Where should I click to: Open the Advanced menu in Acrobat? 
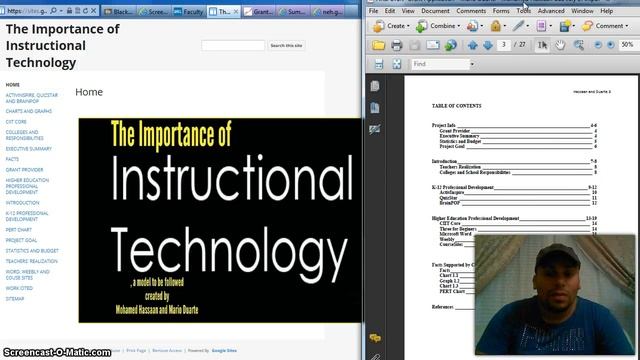click(x=551, y=11)
